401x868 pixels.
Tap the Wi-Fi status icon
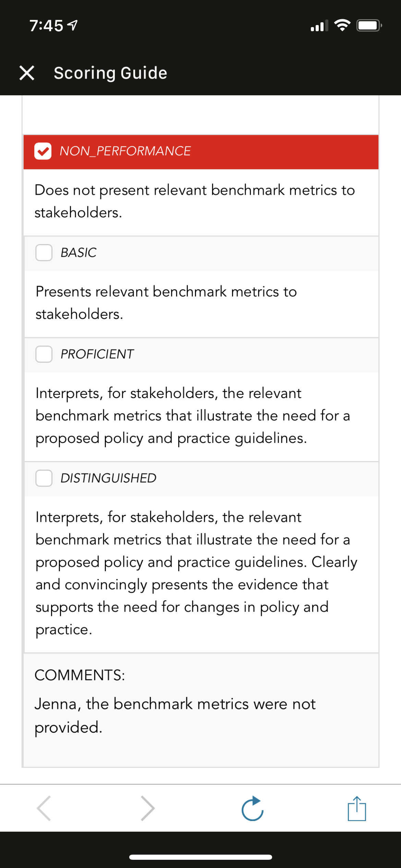[342, 25]
